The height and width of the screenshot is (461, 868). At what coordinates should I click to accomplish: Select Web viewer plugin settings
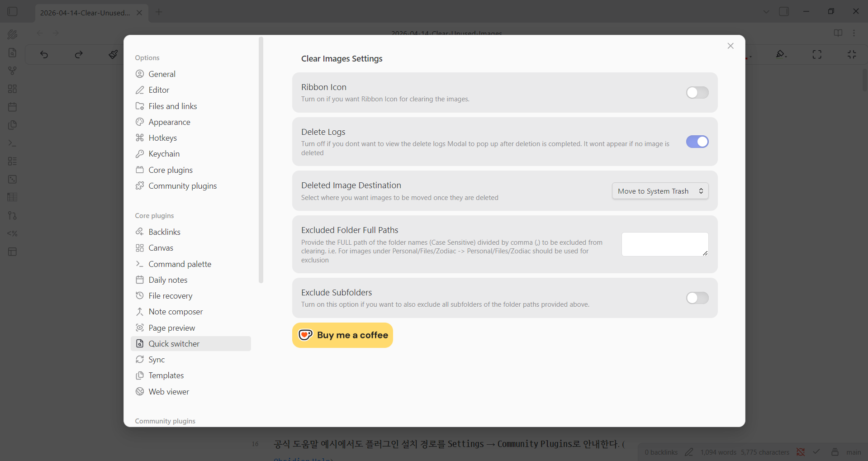coord(191,392)
